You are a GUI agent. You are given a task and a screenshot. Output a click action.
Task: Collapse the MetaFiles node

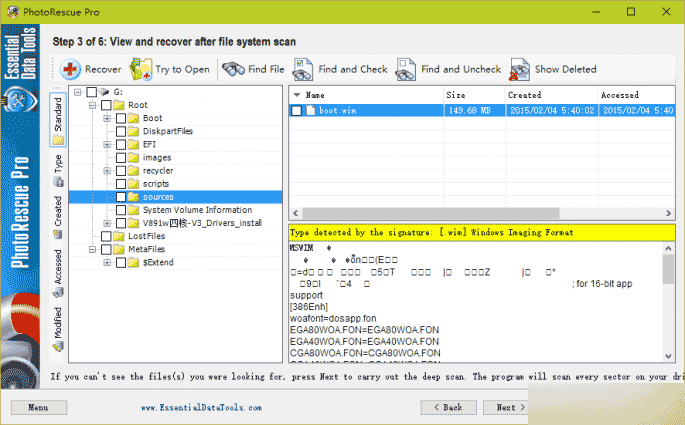[93, 249]
